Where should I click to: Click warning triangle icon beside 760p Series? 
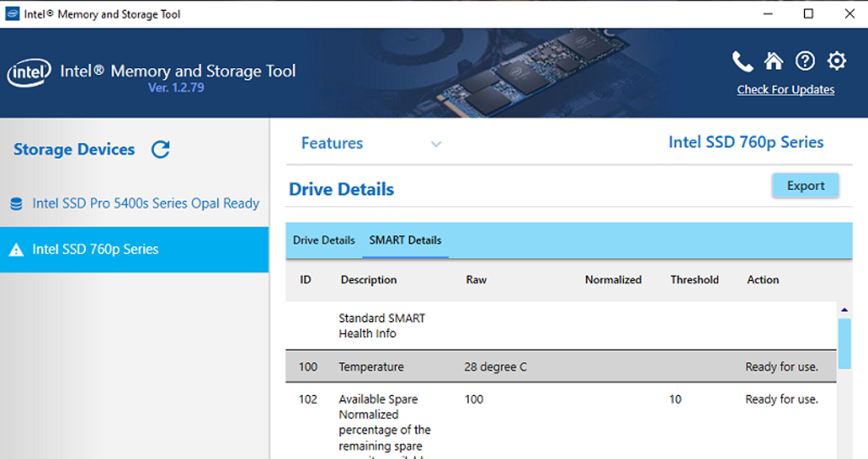coord(16,250)
